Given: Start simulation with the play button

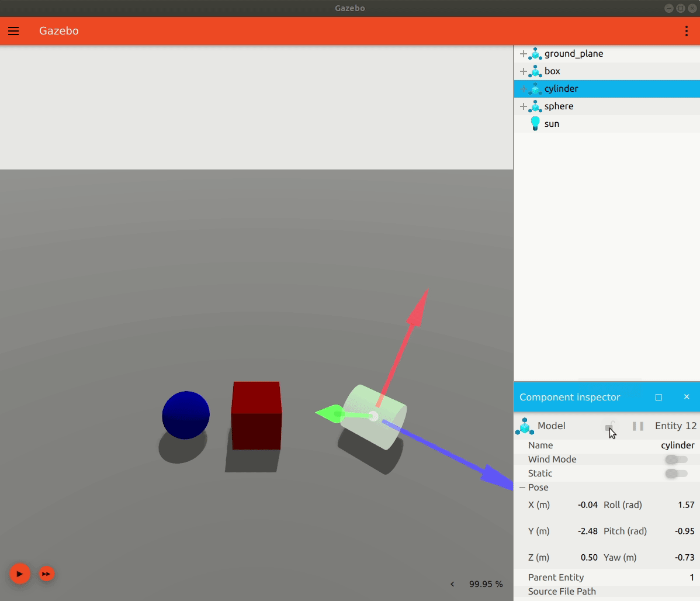Looking at the screenshot, I should (x=20, y=574).
